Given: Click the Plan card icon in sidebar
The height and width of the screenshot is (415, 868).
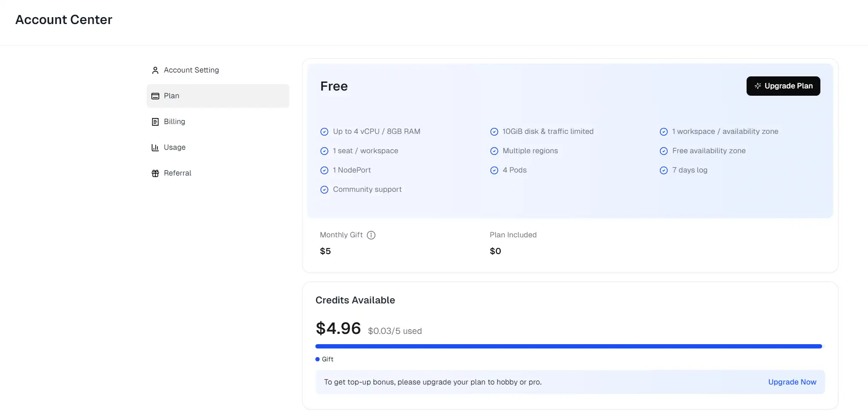Looking at the screenshot, I should tap(155, 96).
